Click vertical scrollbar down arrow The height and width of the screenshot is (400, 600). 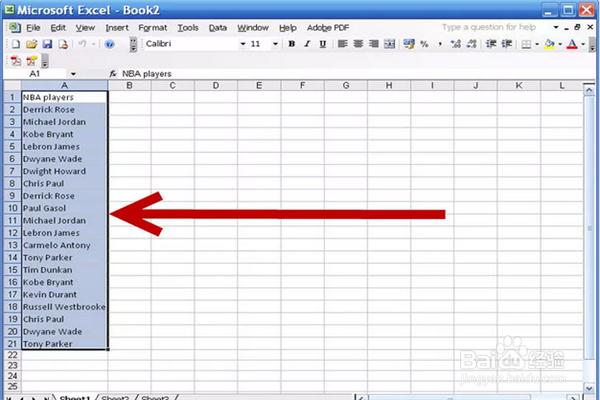coord(589,388)
